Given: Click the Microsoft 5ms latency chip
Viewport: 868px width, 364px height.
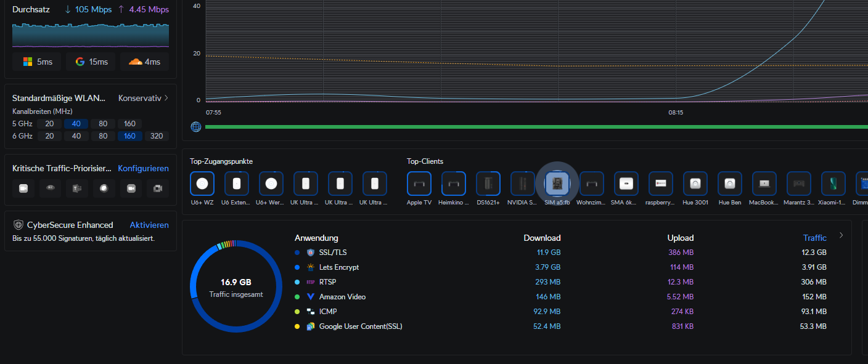Looking at the screenshot, I should [x=38, y=62].
